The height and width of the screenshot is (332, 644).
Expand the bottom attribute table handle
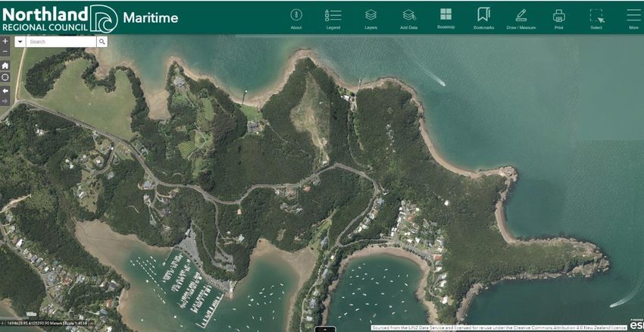click(x=324, y=329)
